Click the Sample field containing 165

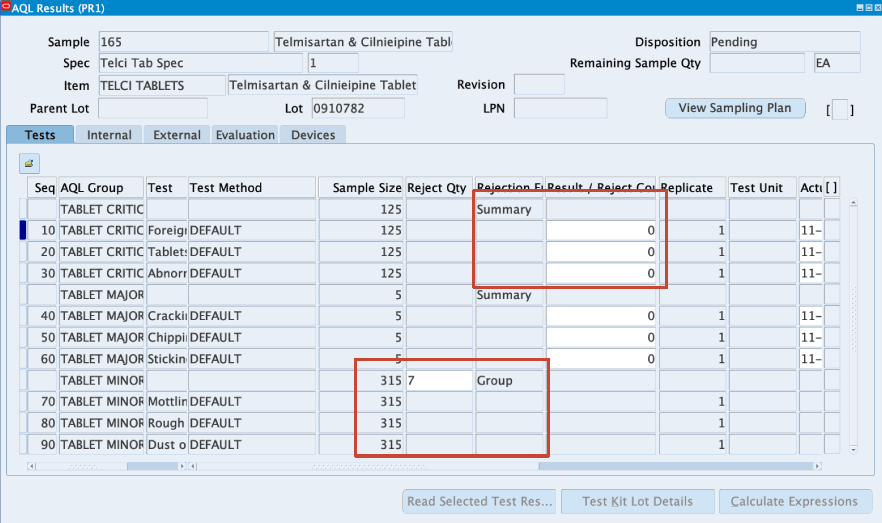point(183,42)
